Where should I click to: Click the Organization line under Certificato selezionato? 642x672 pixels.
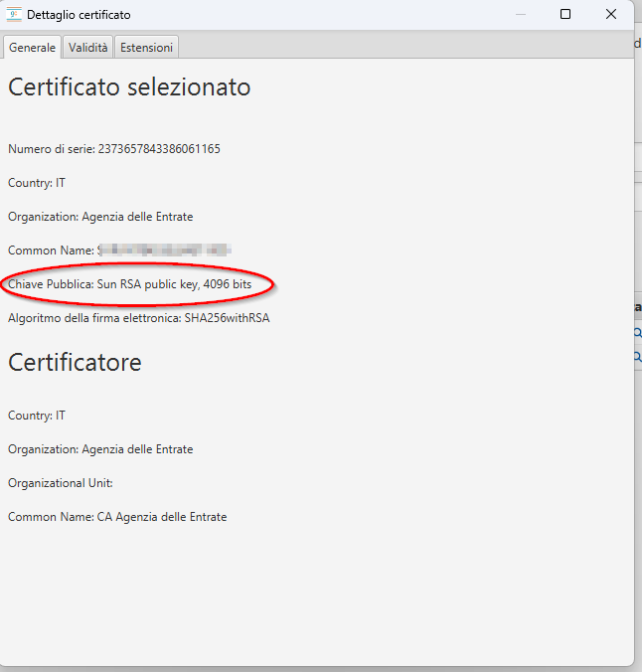tap(100, 217)
